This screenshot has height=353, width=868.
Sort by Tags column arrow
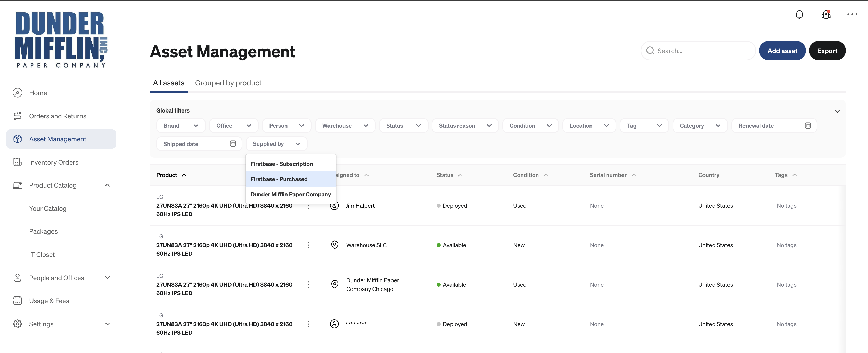click(795, 175)
